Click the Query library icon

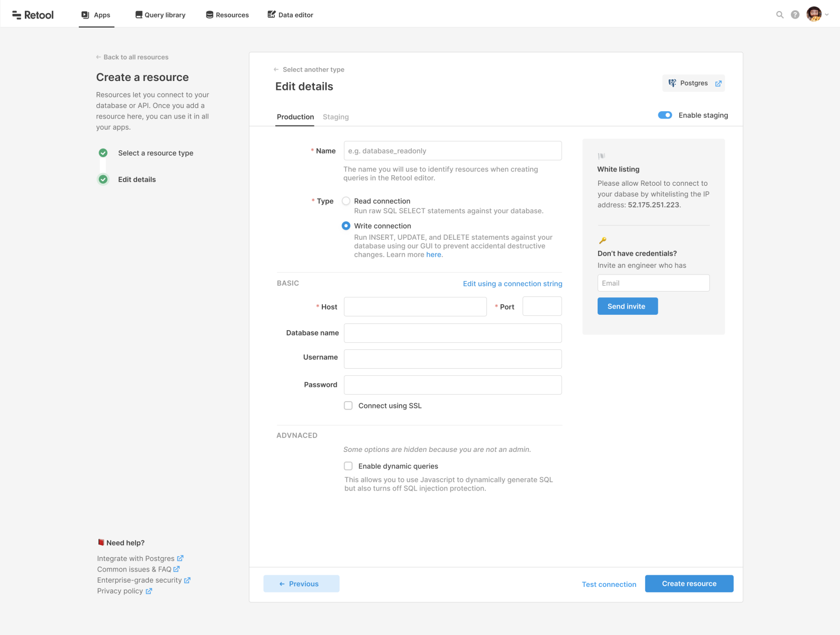pyautogui.click(x=139, y=15)
